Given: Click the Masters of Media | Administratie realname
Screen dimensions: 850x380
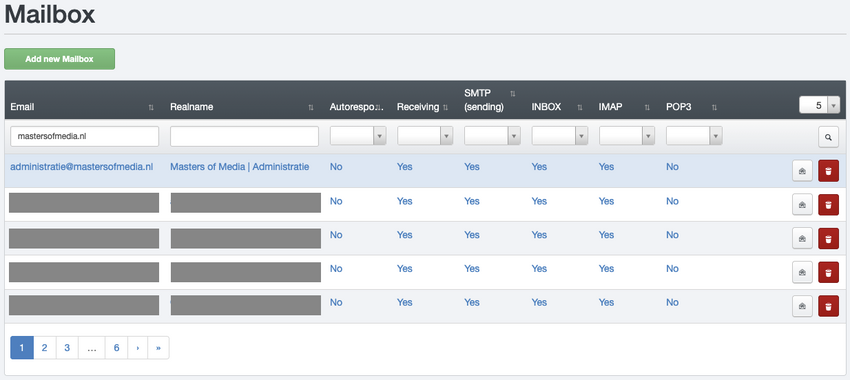Looking at the screenshot, I should [240, 167].
